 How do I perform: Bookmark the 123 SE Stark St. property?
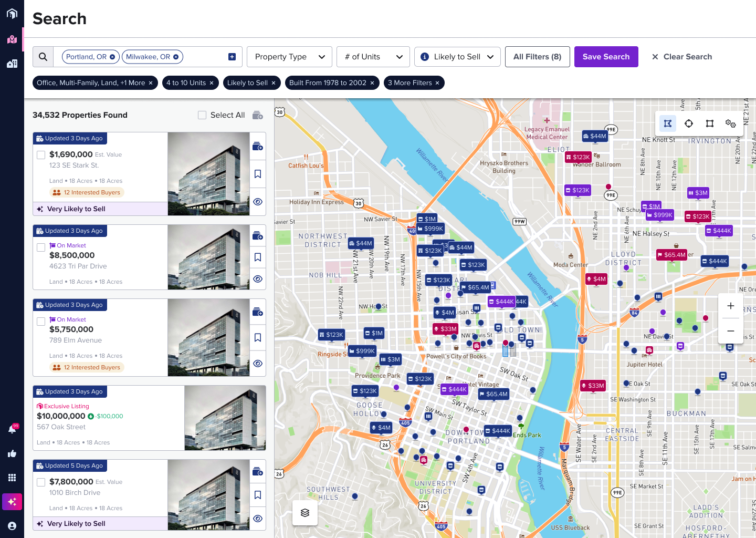pyautogui.click(x=258, y=174)
